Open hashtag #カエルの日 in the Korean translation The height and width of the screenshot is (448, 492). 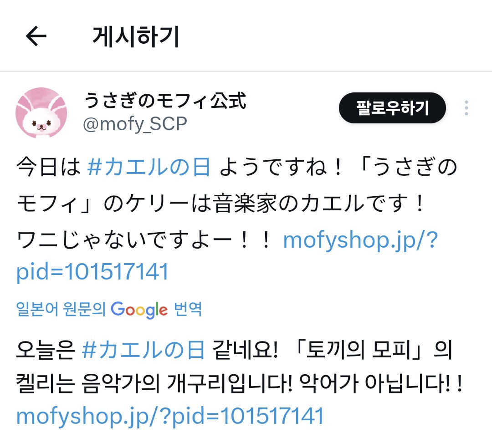point(143,350)
